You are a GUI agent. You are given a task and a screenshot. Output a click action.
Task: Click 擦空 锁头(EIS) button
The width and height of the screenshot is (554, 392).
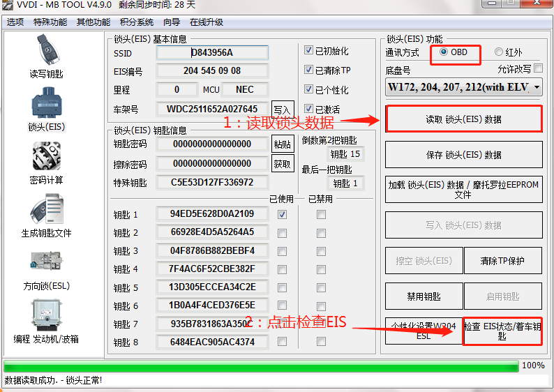click(424, 261)
